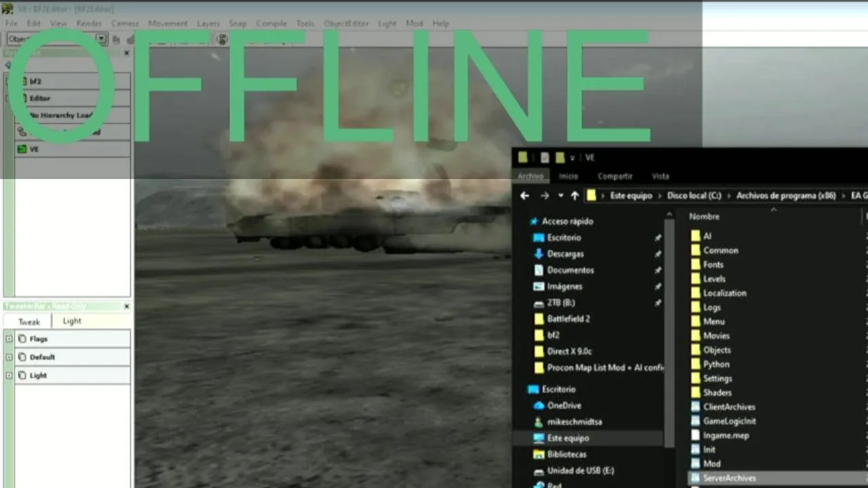
Task: Open the File menu in BF2Editor
Action: 12,23
